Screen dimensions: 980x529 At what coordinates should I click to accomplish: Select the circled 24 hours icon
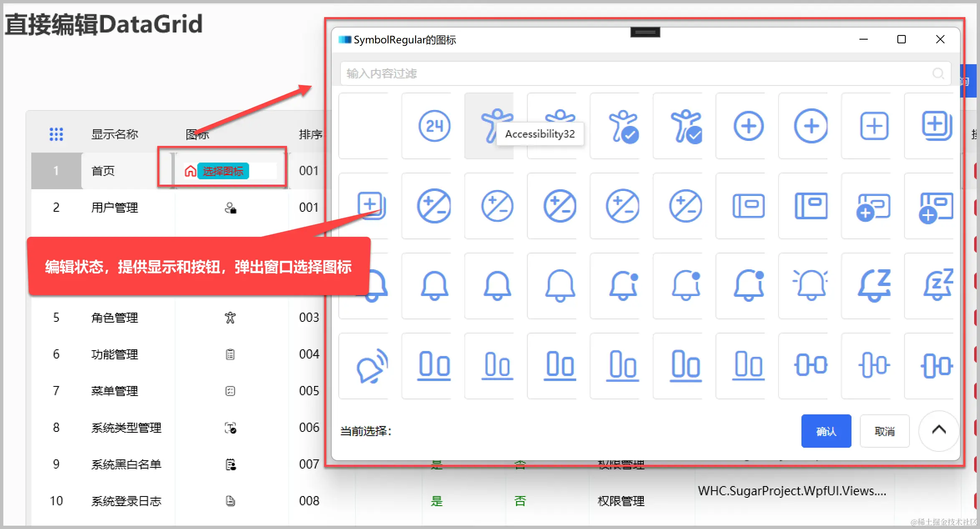(434, 125)
